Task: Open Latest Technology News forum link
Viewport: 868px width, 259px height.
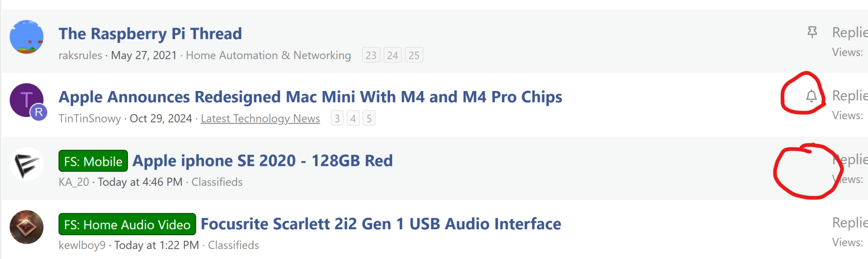Action: [260, 119]
